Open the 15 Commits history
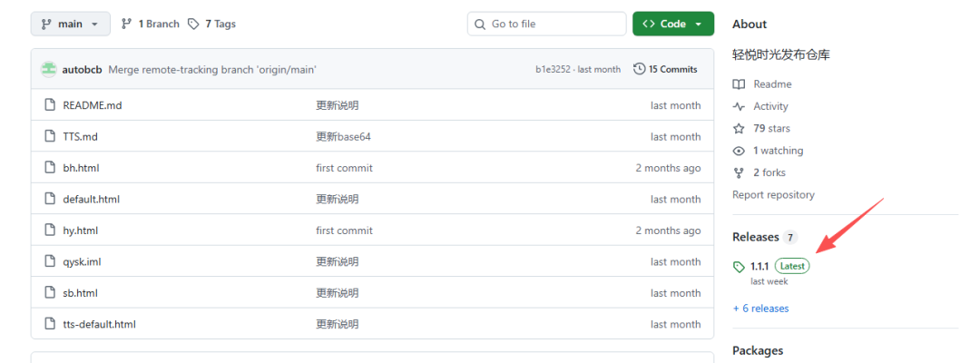The image size is (980, 363). click(665, 69)
